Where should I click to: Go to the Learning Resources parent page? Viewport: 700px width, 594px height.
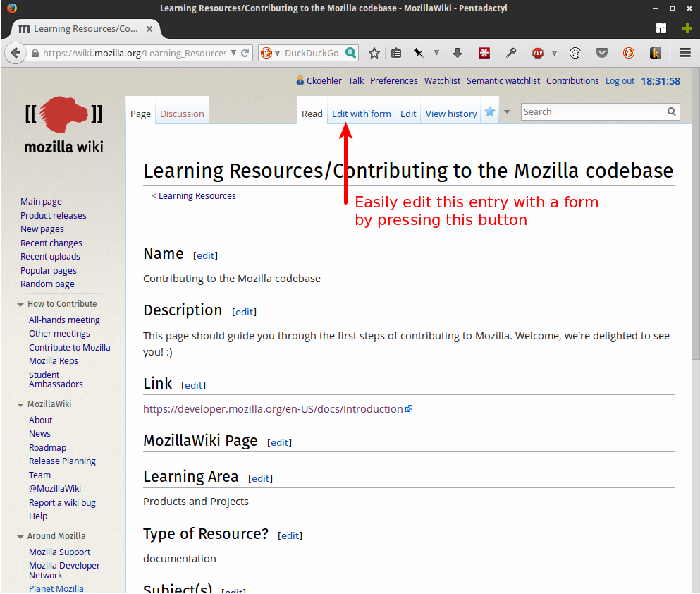pyautogui.click(x=197, y=195)
